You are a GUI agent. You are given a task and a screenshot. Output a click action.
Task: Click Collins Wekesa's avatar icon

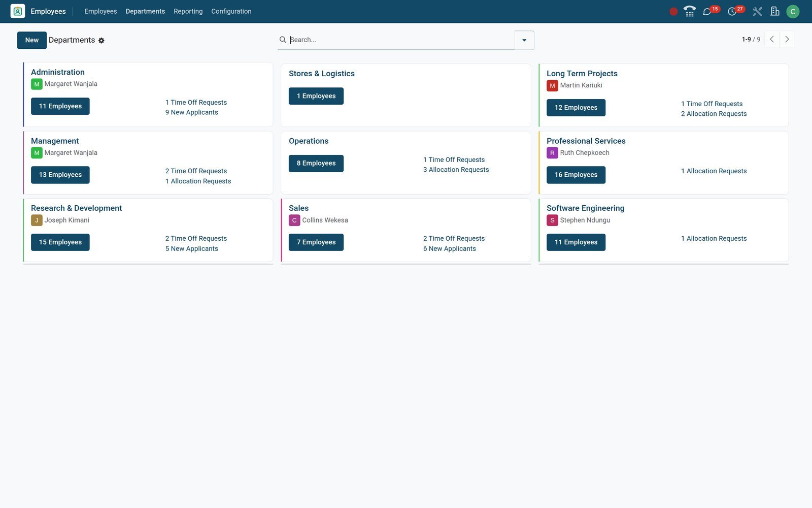pos(294,220)
